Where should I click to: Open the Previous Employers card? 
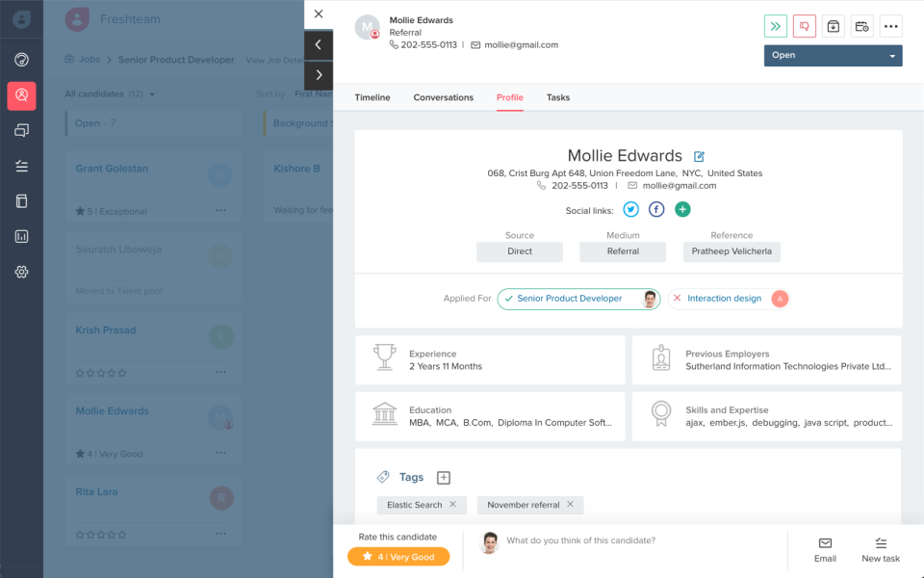(x=767, y=359)
